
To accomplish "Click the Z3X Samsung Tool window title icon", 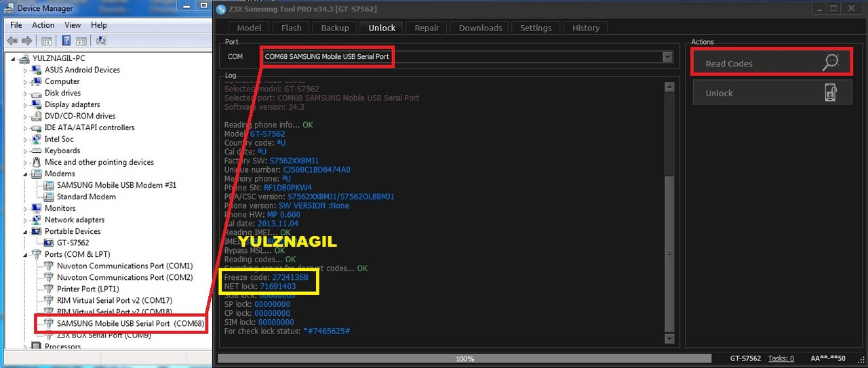I will tap(220, 9).
